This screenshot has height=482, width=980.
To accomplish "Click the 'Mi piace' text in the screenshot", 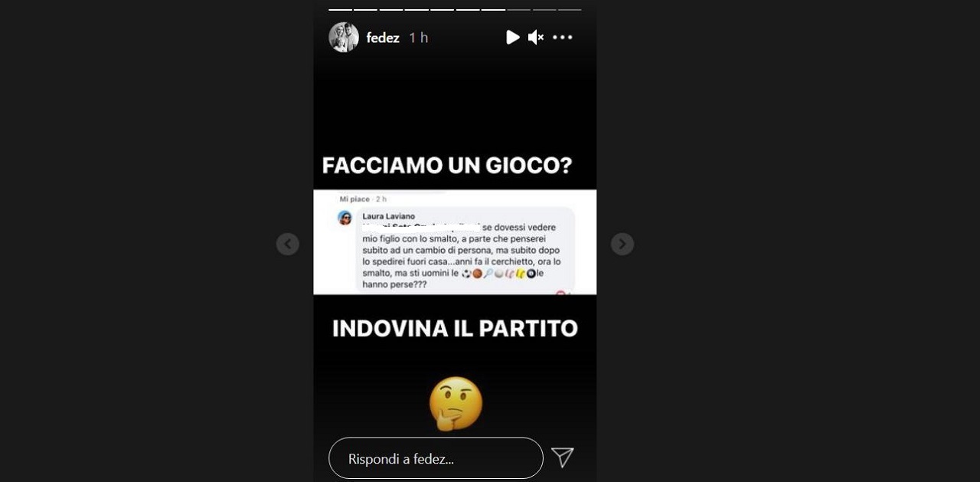I will pyautogui.click(x=354, y=199).
